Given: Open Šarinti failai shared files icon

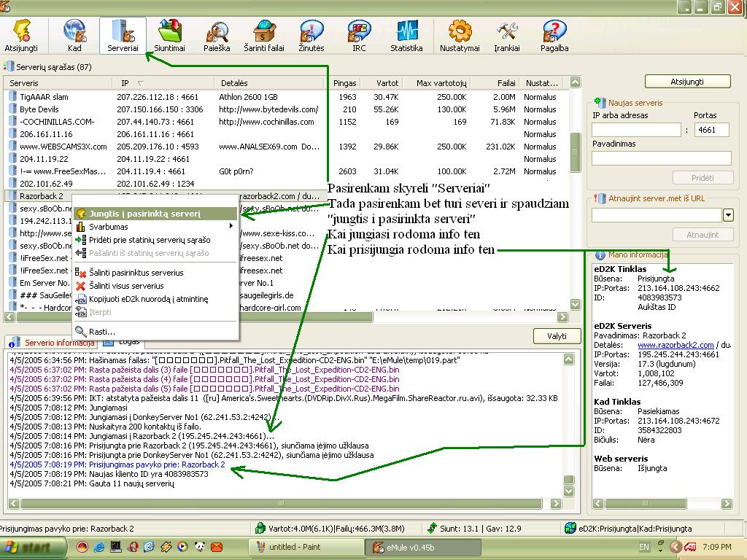Looking at the screenshot, I should (x=264, y=35).
